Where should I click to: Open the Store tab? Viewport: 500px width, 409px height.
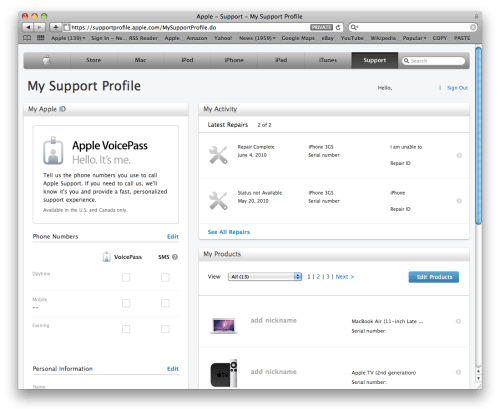(x=94, y=60)
